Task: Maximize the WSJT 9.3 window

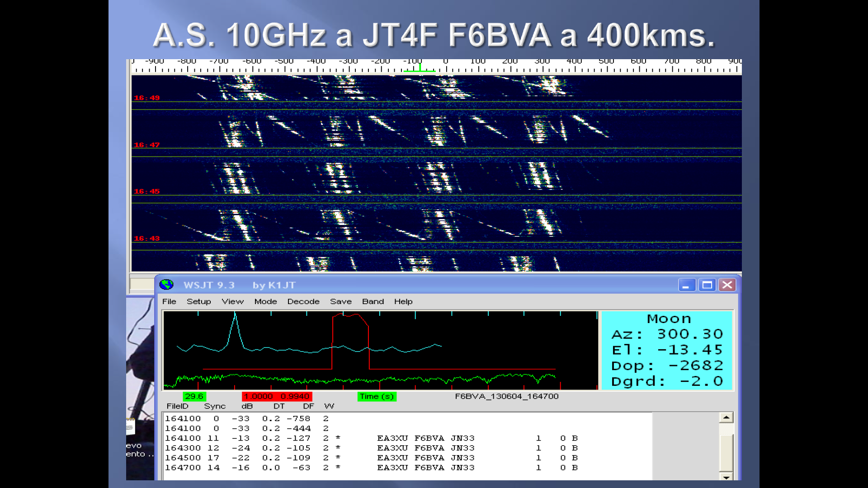Action: click(707, 285)
